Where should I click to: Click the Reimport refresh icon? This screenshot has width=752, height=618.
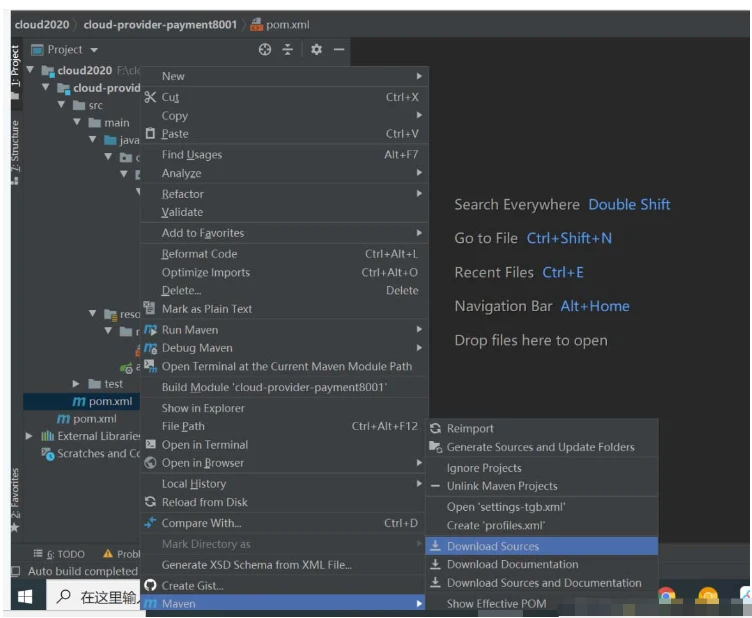pos(436,428)
